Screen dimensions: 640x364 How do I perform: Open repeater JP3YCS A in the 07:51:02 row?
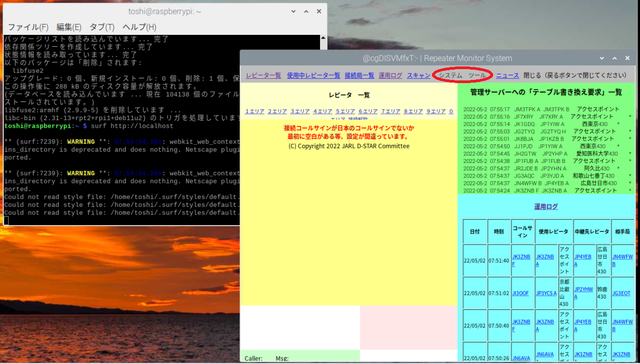[x=546, y=293]
